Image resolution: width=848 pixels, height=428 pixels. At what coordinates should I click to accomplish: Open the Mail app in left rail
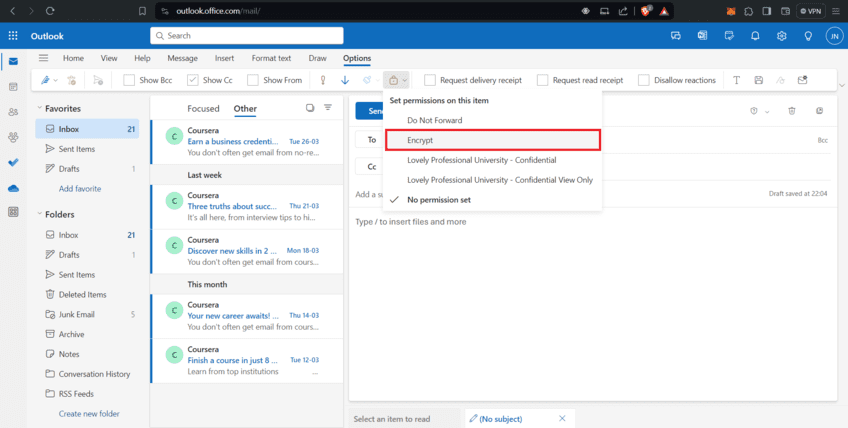tap(13, 61)
